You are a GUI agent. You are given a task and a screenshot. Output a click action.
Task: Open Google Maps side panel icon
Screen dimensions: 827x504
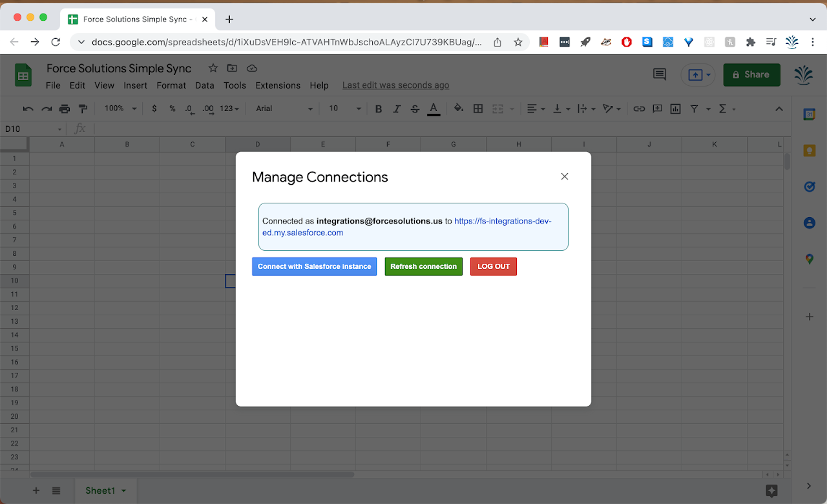[809, 259]
